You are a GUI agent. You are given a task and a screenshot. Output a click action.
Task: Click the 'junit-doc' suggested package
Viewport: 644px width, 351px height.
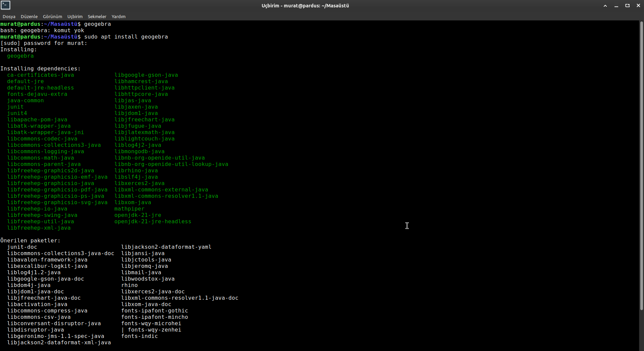pos(22,247)
